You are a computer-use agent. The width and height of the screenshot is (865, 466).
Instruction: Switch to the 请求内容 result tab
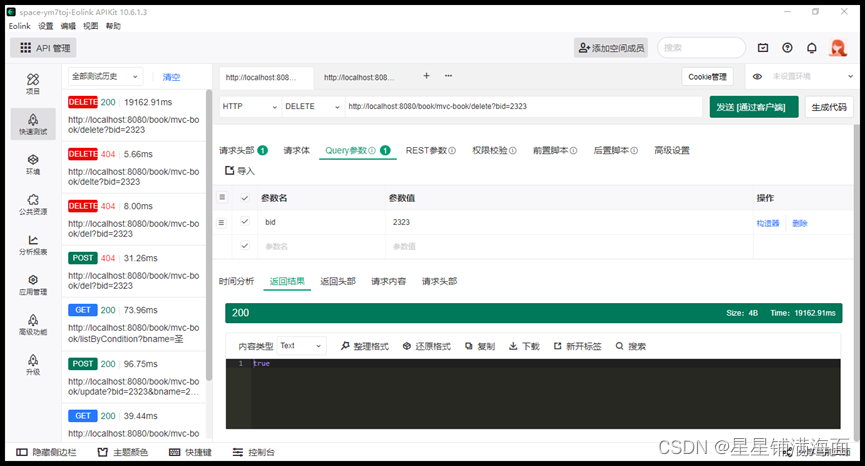[388, 281]
